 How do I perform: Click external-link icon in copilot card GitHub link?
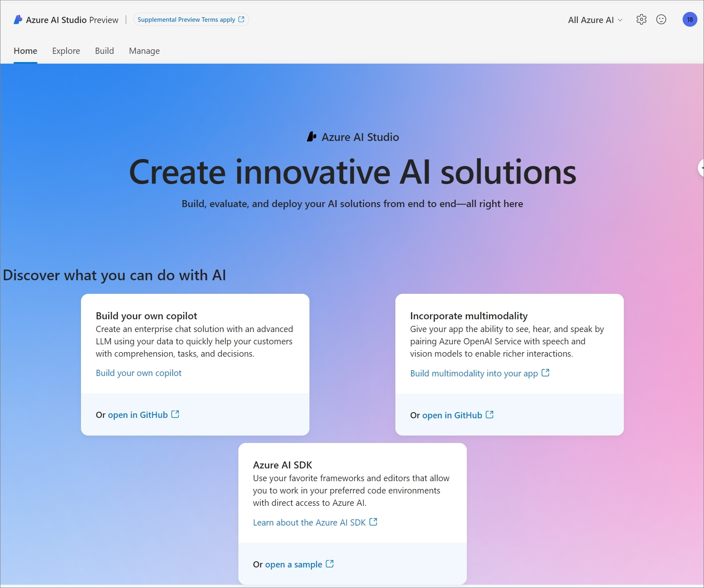point(175,414)
